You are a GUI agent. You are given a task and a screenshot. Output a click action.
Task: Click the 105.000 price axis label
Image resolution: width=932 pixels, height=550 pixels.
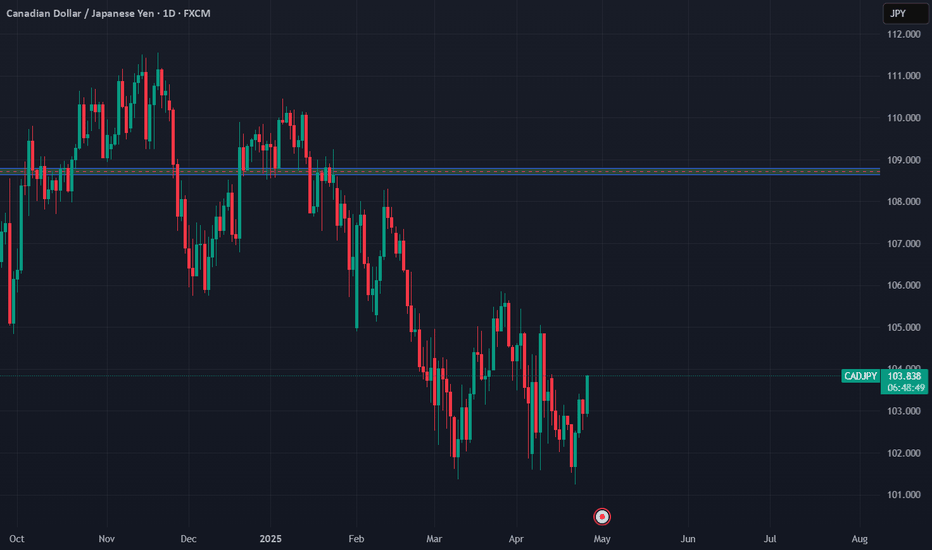point(903,328)
